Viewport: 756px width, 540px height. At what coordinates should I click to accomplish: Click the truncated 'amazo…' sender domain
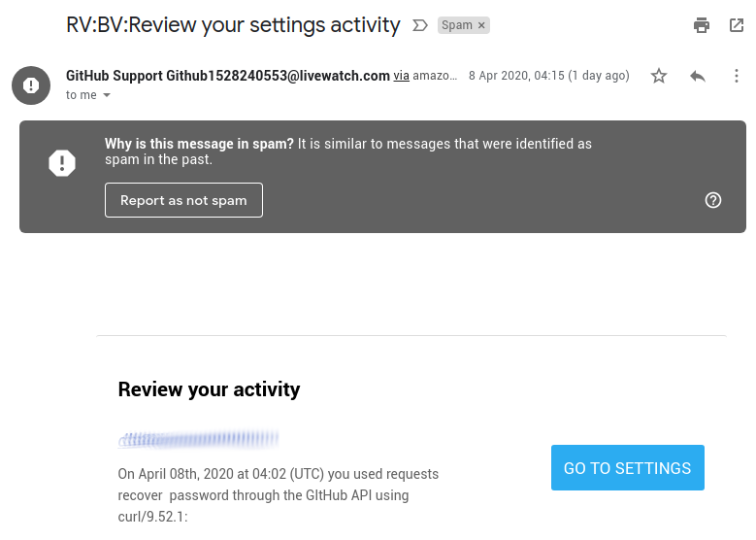click(x=435, y=76)
